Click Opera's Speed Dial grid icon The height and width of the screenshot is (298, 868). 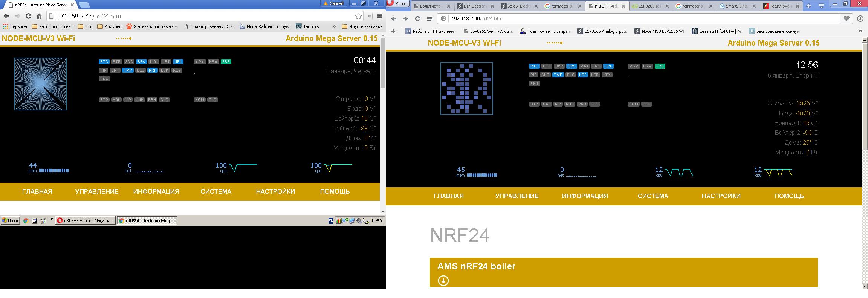click(429, 18)
